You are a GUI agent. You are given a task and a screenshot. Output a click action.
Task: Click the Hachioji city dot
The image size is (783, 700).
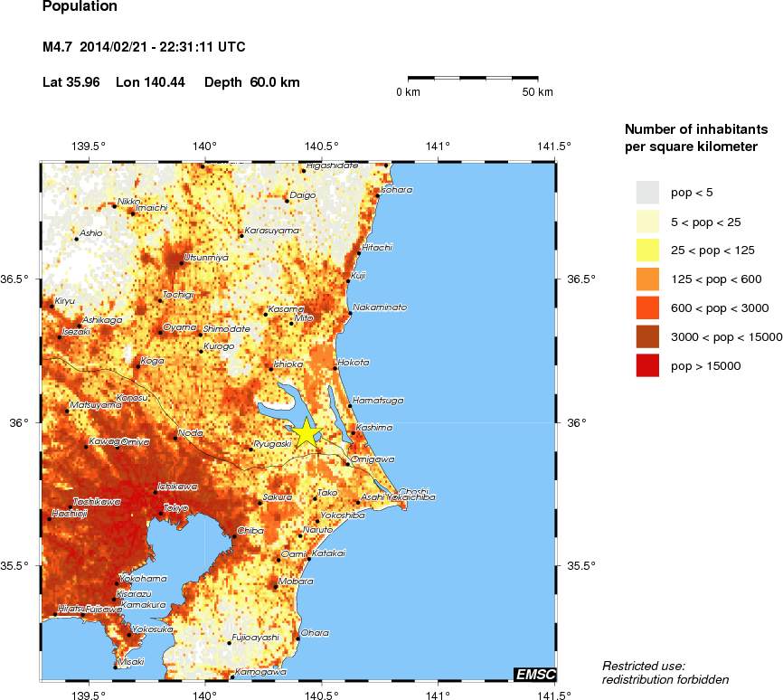click(48, 518)
